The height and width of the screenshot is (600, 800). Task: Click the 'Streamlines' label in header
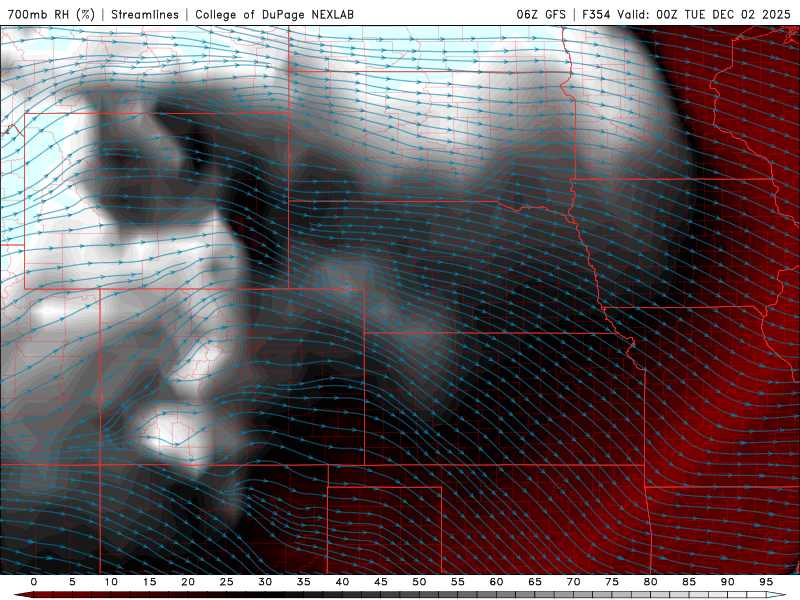(x=145, y=14)
